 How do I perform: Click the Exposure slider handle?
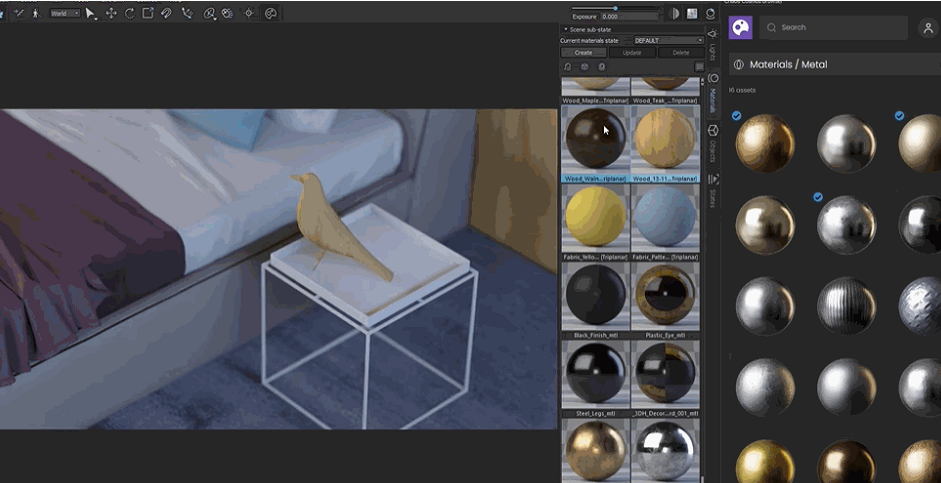(x=615, y=8)
